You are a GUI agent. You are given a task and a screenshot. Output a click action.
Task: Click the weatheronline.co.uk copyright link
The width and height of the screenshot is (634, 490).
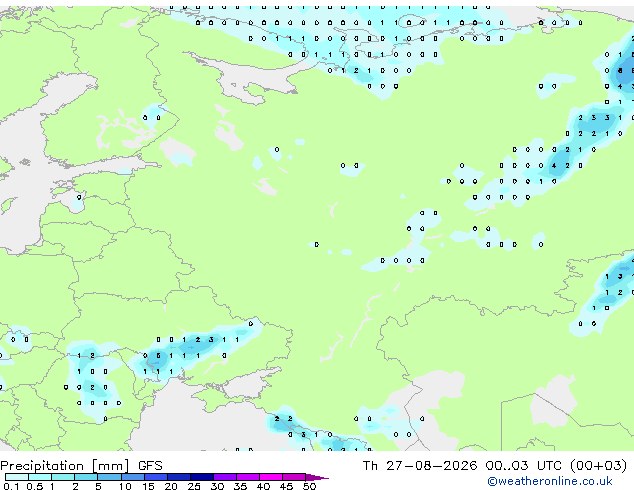point(550,481)
